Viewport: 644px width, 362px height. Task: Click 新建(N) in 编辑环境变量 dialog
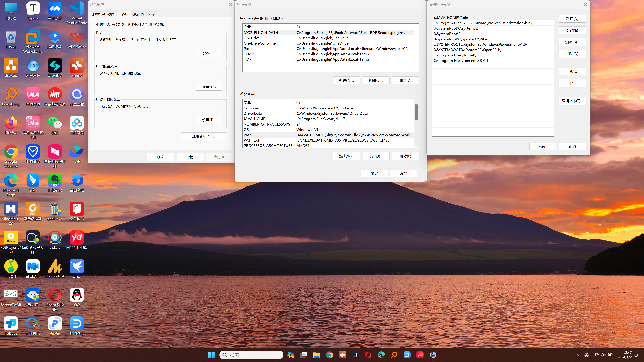point(572,19)
